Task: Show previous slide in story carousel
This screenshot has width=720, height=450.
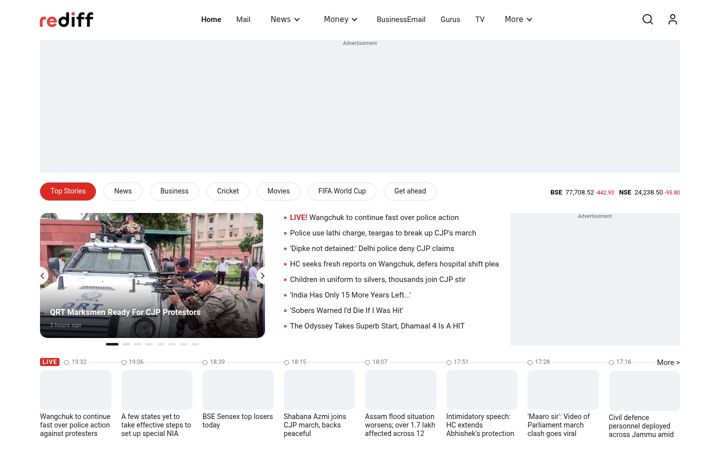Action: click(x=43, y=276)
